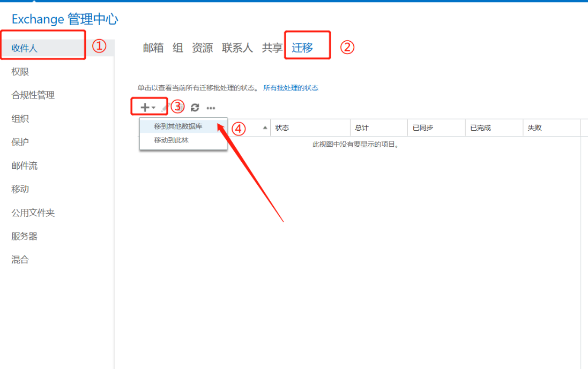Navigate to 移动 in the sidebar
Viewport: 588px width, 369px height.
coord(20,189)
